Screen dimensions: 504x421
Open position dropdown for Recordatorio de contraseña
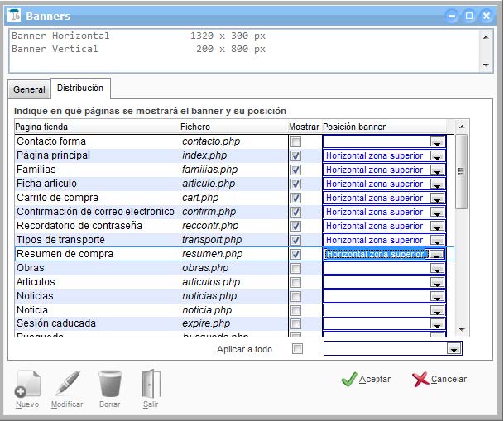(x=437, y=226)
